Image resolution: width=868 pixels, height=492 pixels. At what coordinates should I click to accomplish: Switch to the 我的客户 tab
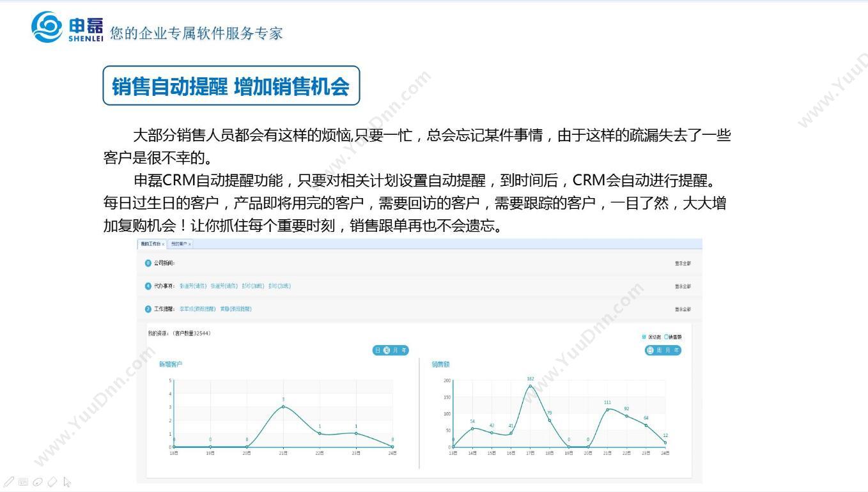[179, 244]
